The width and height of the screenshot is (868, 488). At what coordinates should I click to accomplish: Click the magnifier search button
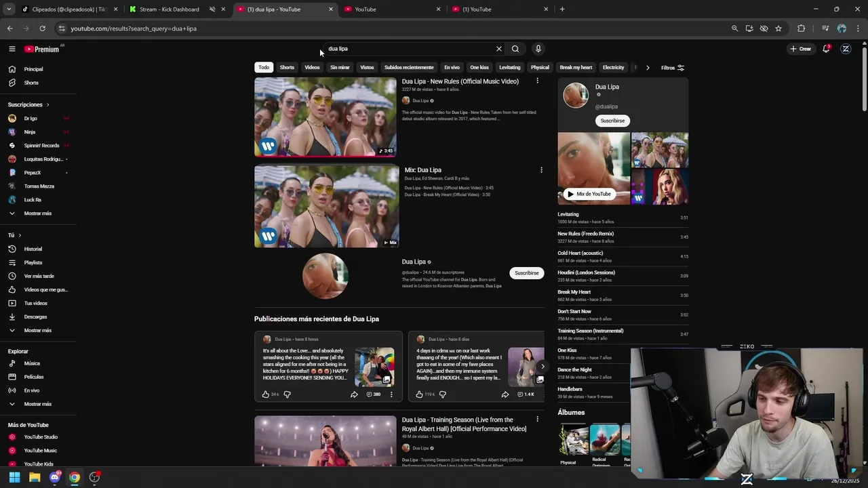[x=515, y=49]
